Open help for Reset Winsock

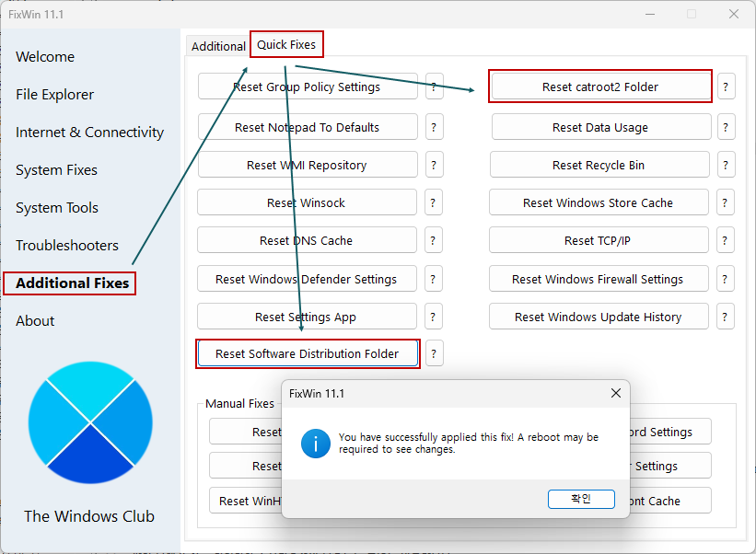pyautogui.click(x=433, y=202)
